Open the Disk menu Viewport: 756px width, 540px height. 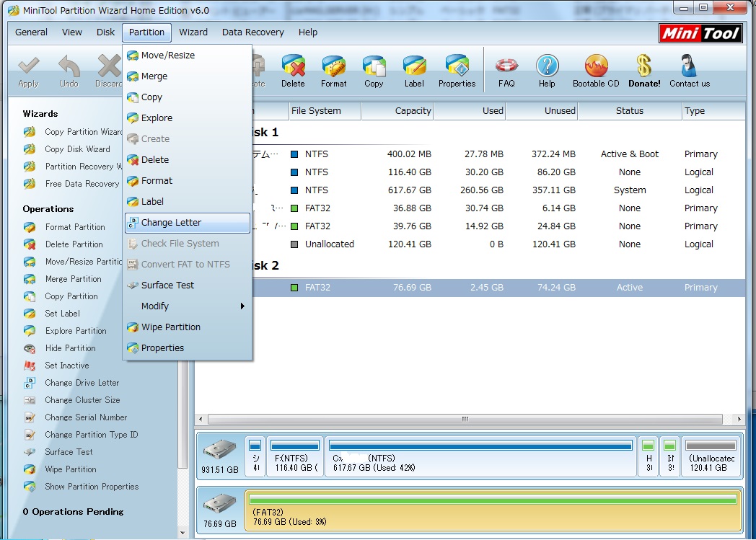pyautogui.click(x=105, y=32)
